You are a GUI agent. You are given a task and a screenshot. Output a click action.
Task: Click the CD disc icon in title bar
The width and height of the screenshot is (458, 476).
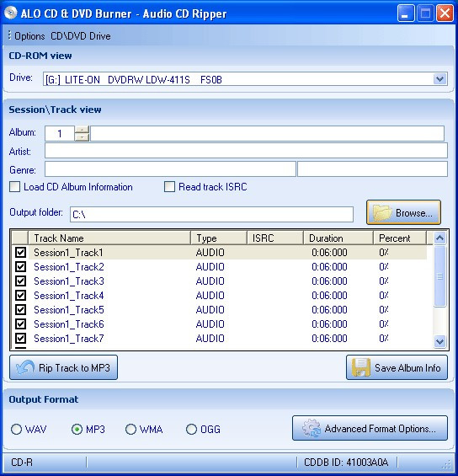(11, 13)
